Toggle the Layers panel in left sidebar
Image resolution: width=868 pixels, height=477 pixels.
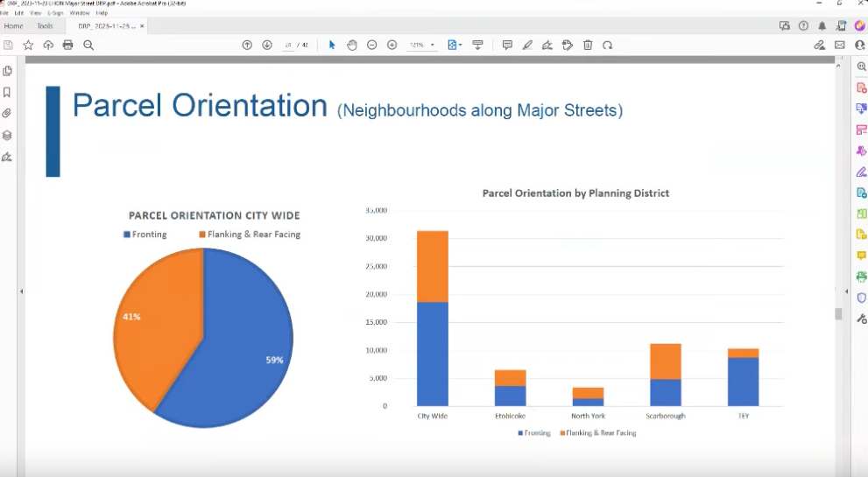(7, 136)
